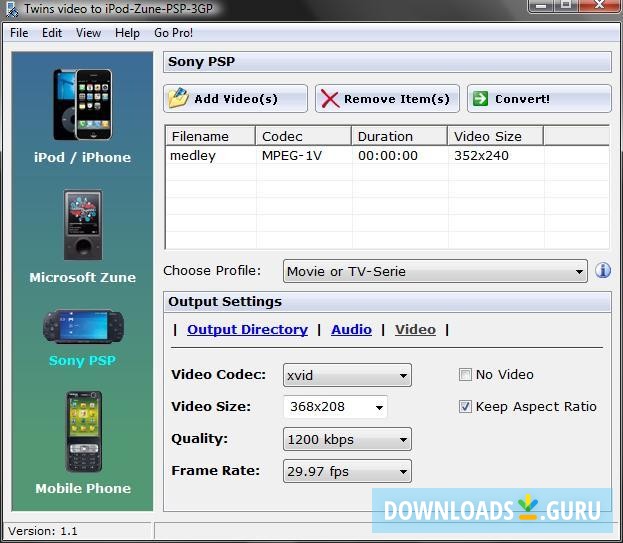Image resolution: width=623 pixels, height=543 pixels.
Task: Open the Video Codec dropdown
Action: 347,375
